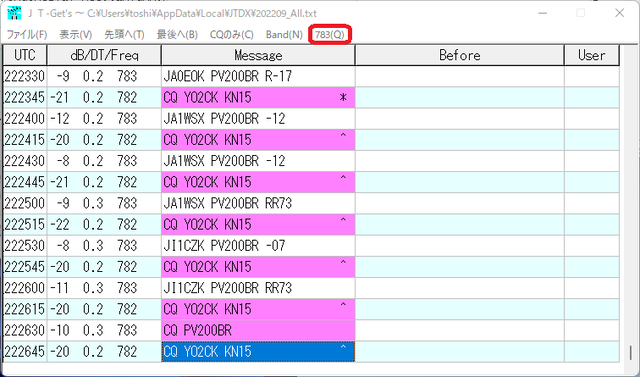Select CQ YO2CK KN15 message at 222515
640x377 pixels.
point(258,224)
